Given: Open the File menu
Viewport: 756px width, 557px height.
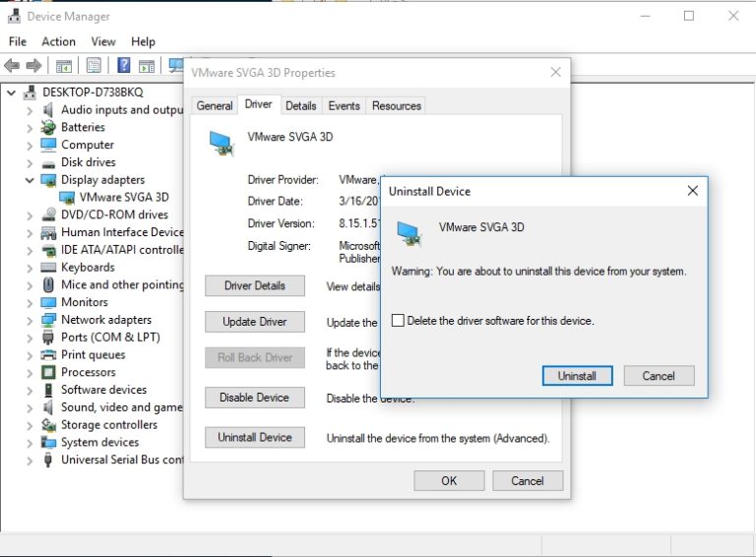Looking at the screenshot, I should pos(18,42).
